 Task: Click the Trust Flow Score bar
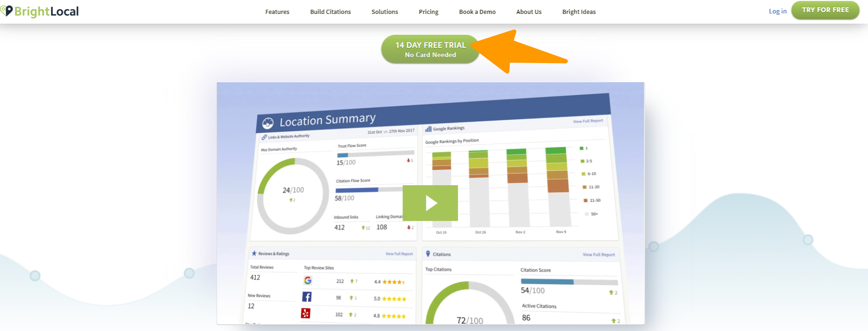tap(376, 153)
